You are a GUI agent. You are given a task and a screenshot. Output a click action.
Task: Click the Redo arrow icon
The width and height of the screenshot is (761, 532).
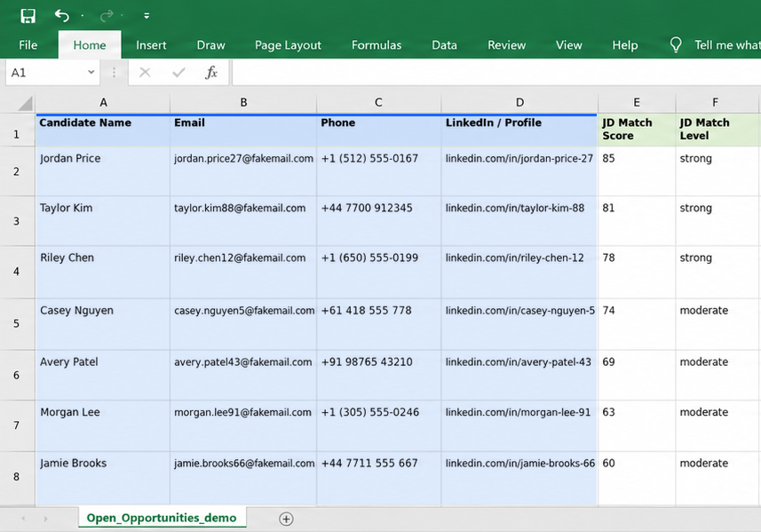[x=107, y=16]
